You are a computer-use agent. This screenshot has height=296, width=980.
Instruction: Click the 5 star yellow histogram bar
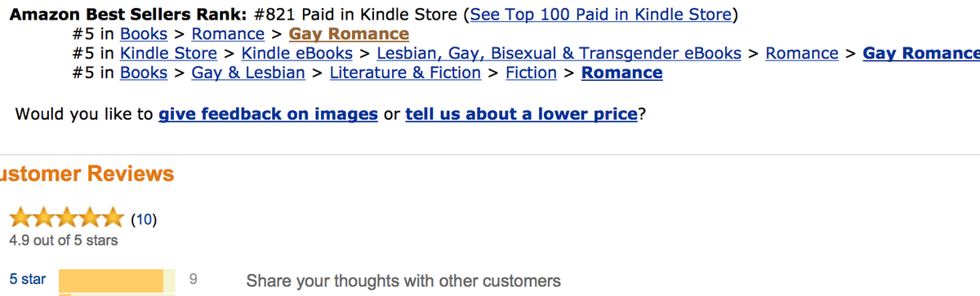pyautogui.click(x=118, y=281)
